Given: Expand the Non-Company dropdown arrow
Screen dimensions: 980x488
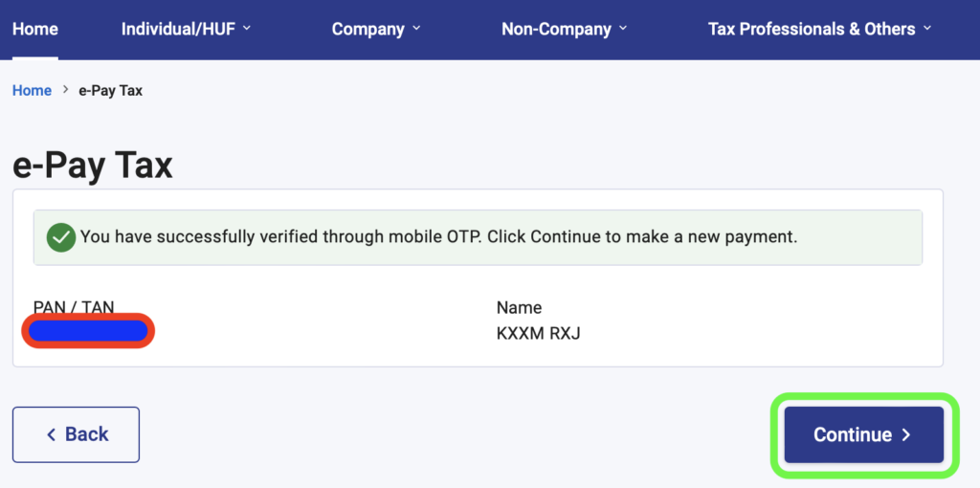Looking at the screenshot, I should [622, 28].
